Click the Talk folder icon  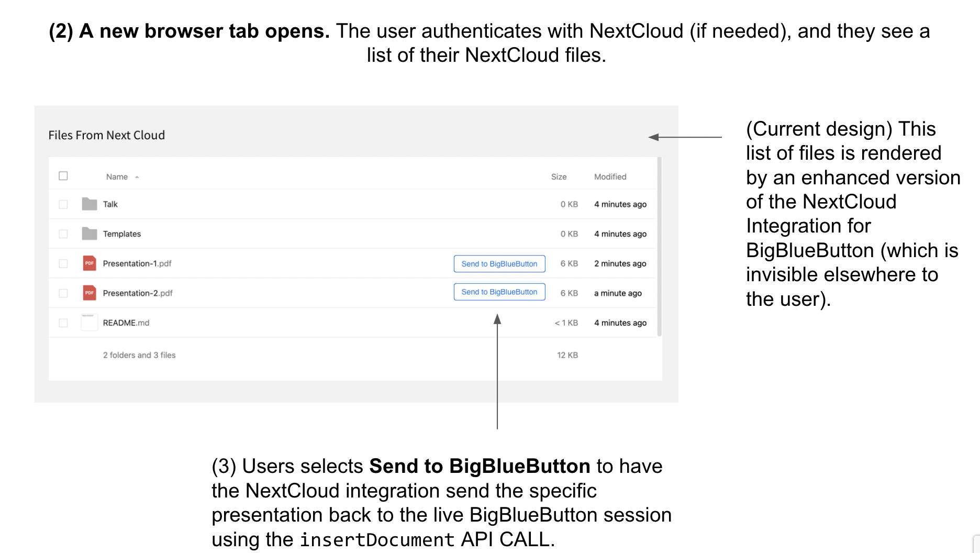coord(90,204)
